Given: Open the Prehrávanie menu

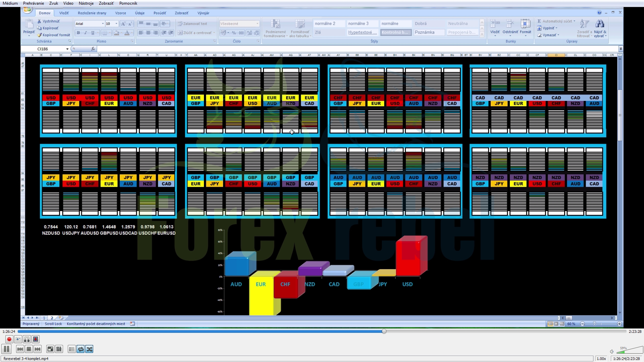Looking at the screenshot, I should [34, 3].
